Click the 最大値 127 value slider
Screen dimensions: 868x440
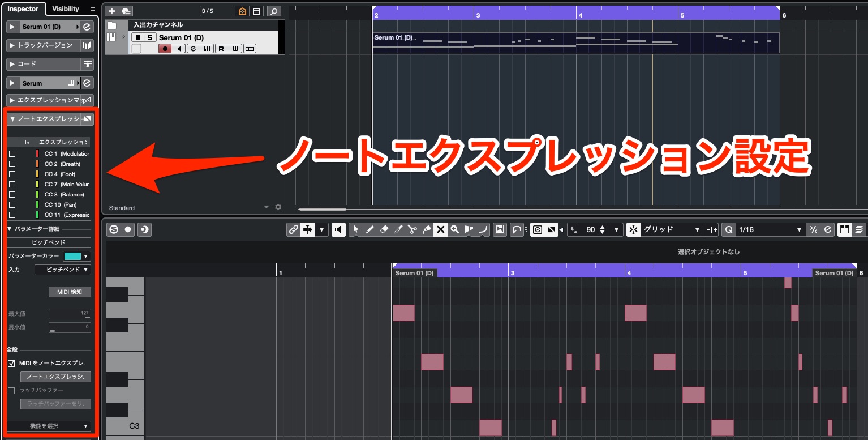[70, 314]
